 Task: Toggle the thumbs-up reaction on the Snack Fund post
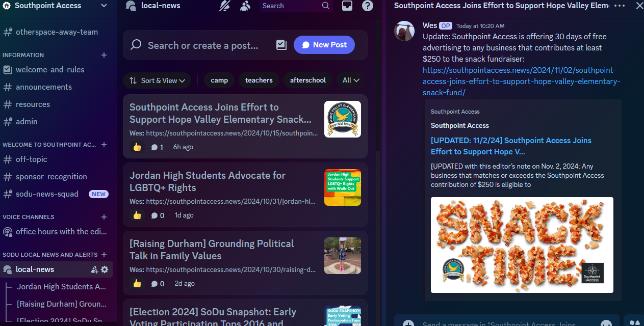[x=137, y=147]
